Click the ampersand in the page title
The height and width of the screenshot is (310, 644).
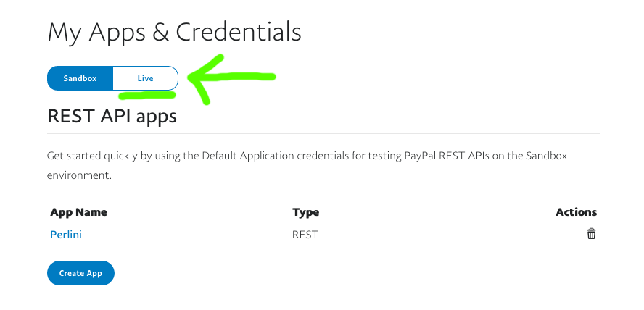(x=160, y=33)
